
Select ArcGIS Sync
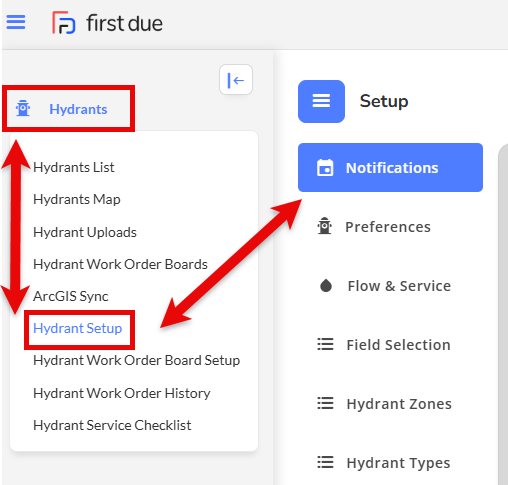coord(71,296)
